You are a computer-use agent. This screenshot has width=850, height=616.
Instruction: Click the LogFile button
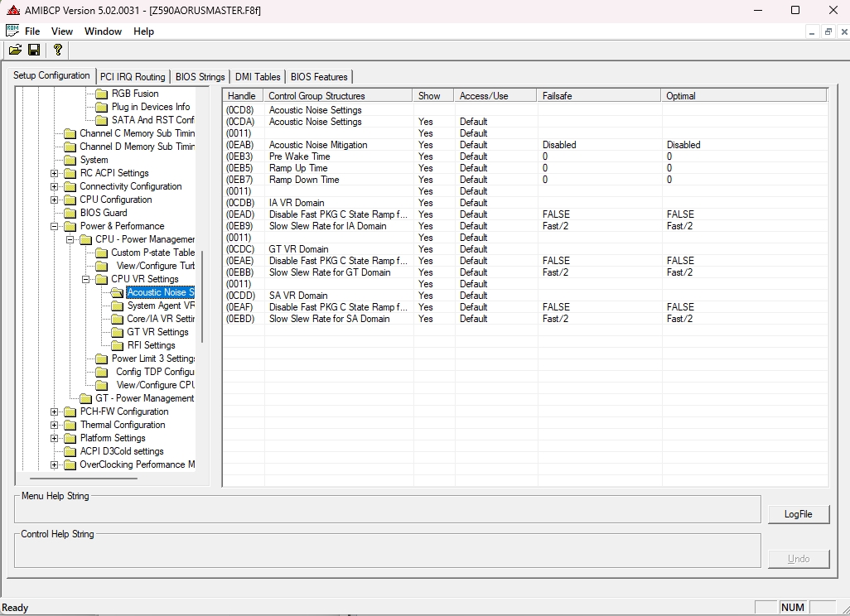point(799,514)
